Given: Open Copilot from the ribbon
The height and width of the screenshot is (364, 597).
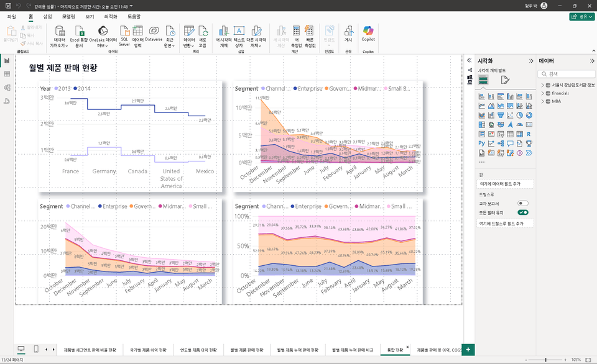Looking at the screenshot, I should (368, 34).
